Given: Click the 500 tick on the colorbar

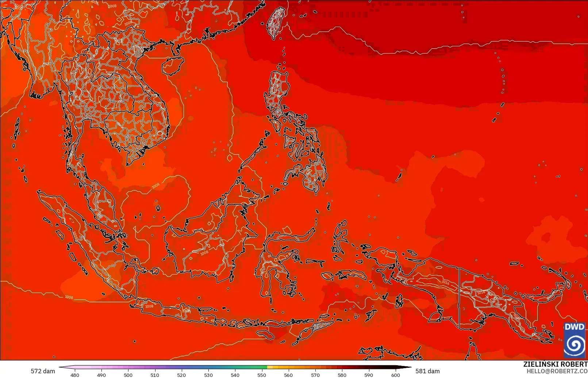Looking at the screenshot, I should coord(128,375).
